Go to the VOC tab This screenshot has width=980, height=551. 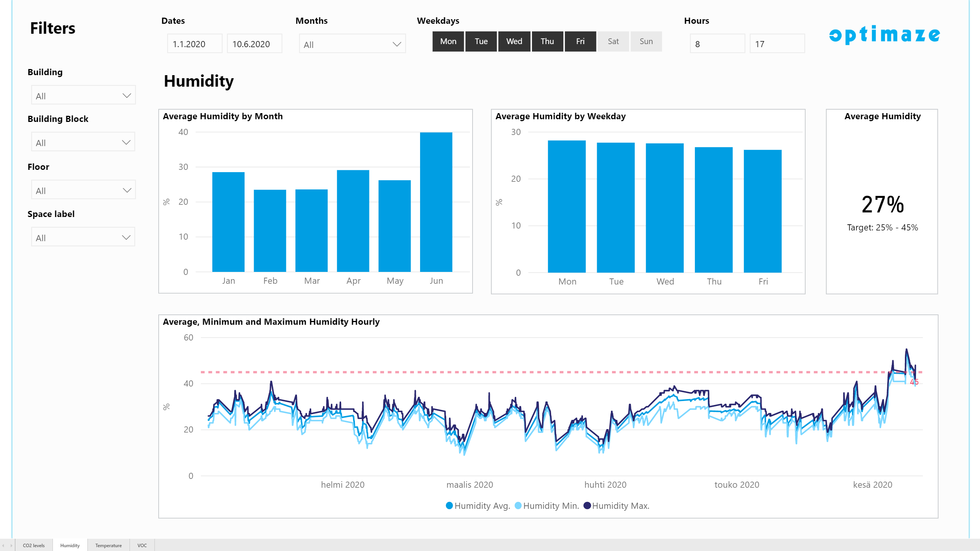tap(142, 545)
